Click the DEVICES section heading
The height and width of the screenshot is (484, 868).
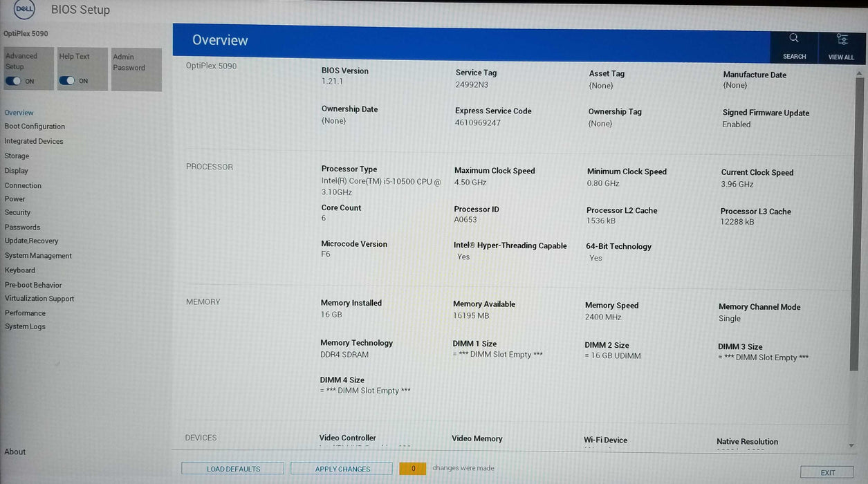coord(201,438)
